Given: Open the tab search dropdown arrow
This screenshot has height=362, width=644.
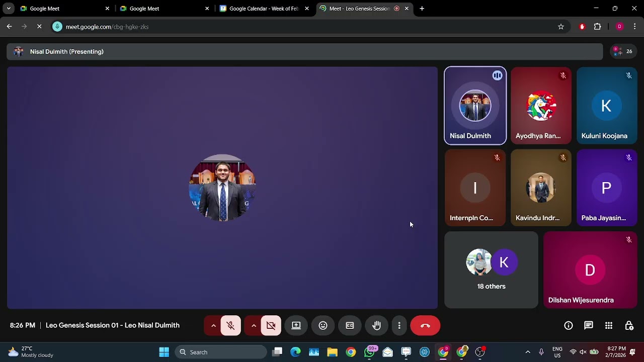Looking at the screenshot, I should coord(9,9).
